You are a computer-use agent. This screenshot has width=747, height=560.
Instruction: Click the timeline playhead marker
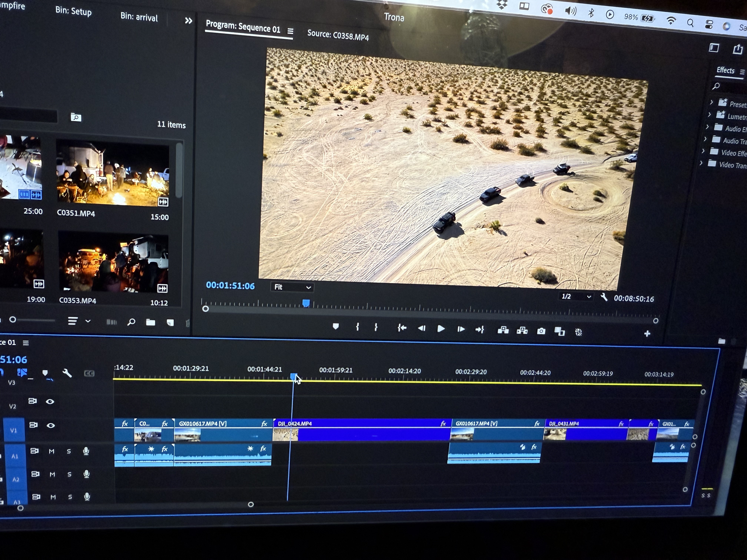click(293, 376)
